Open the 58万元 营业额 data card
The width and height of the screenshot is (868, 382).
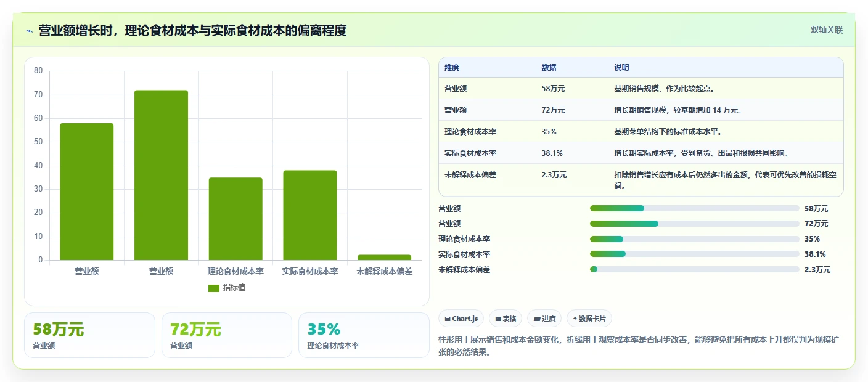pyautogui.click(x=89, y=335)
